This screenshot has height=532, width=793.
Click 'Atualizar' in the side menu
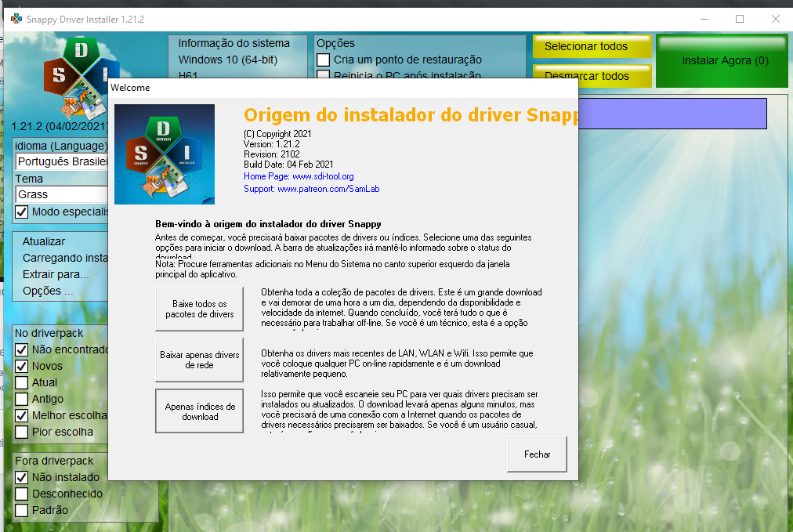click(44, 242)
